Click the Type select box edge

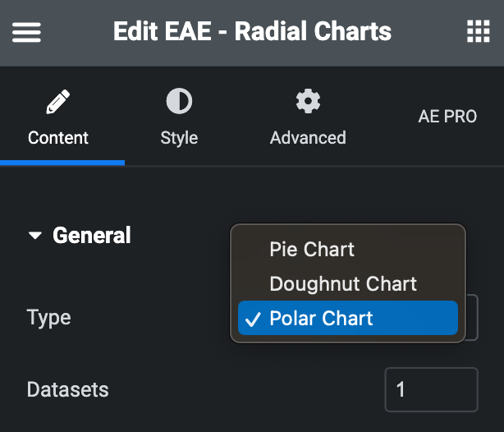(472, 318)
